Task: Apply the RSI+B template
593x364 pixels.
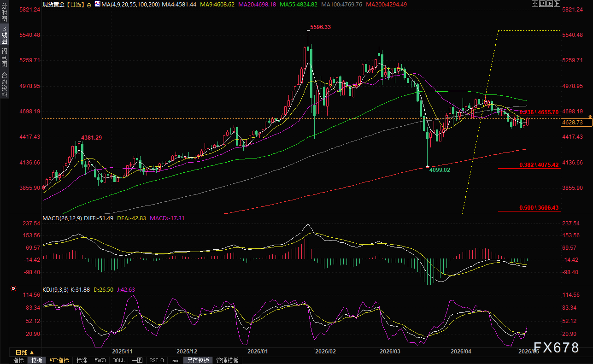Action: 157,360
